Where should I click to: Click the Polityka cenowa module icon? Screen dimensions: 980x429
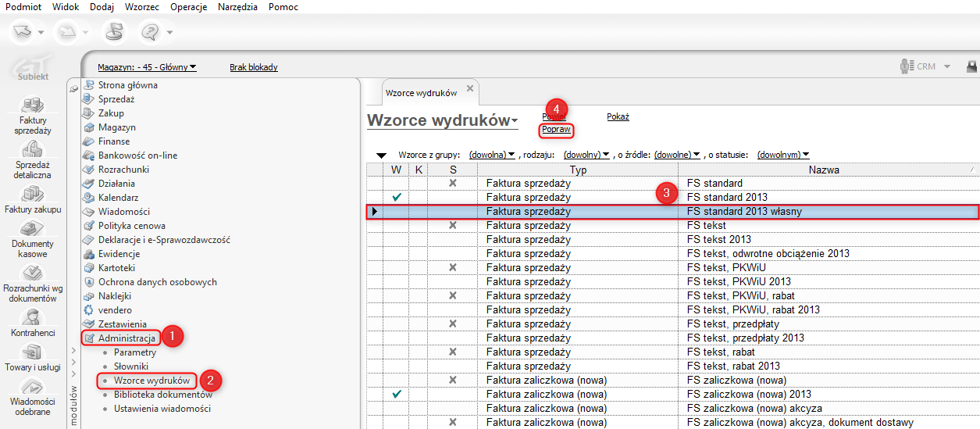89,226
